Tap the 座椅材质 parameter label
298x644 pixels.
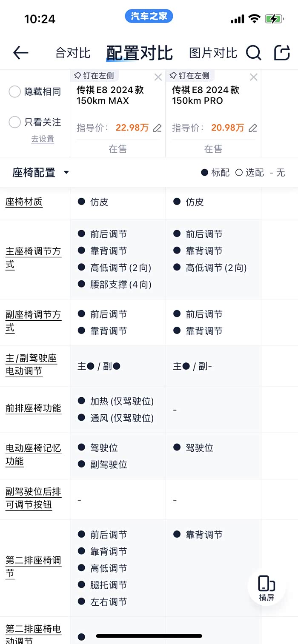point(24,202)
